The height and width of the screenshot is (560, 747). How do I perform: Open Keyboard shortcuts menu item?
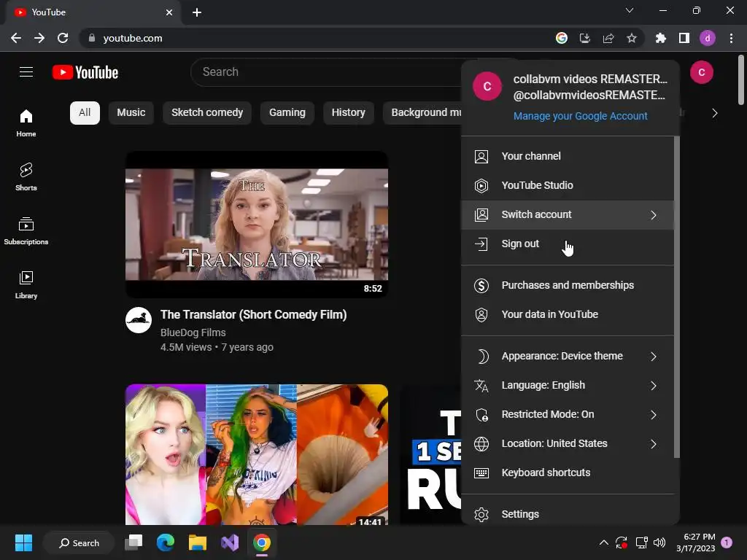point(568,472)
